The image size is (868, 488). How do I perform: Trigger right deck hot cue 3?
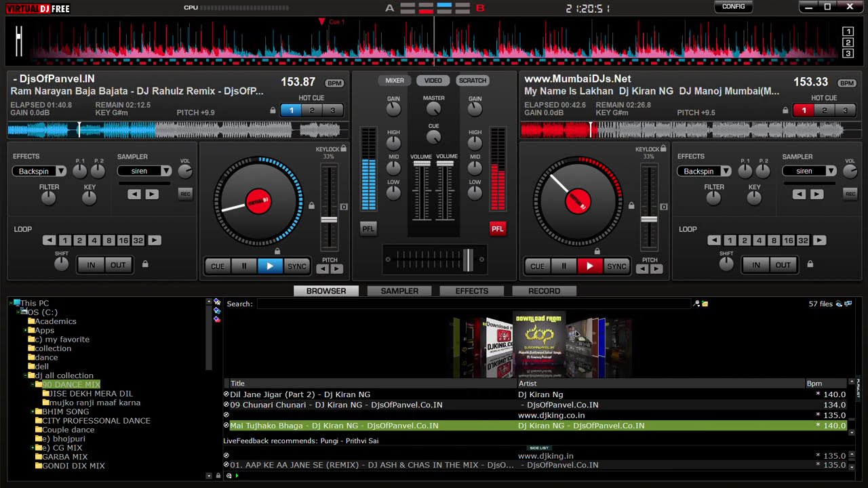845,110
